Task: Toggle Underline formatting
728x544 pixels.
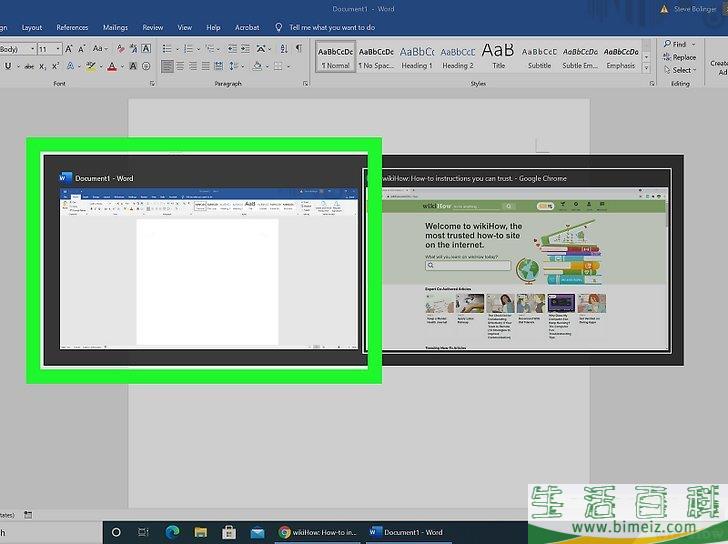Action: pos(8,66)
